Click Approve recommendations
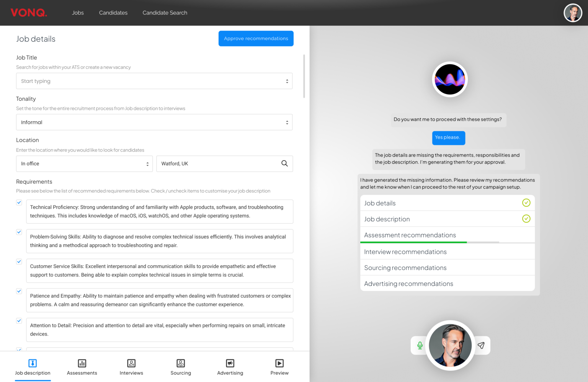The height and width of the screenshot is (382, 588). click(256, 38)
